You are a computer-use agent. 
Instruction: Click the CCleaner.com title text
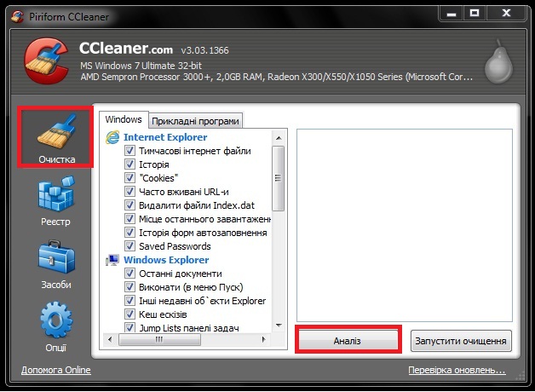point(126,49)
